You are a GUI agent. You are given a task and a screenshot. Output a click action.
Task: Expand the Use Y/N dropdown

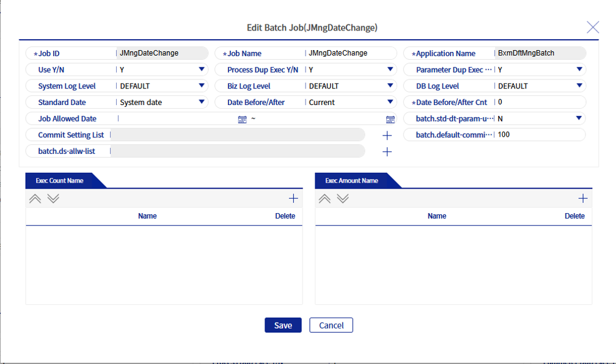(202, 70)
